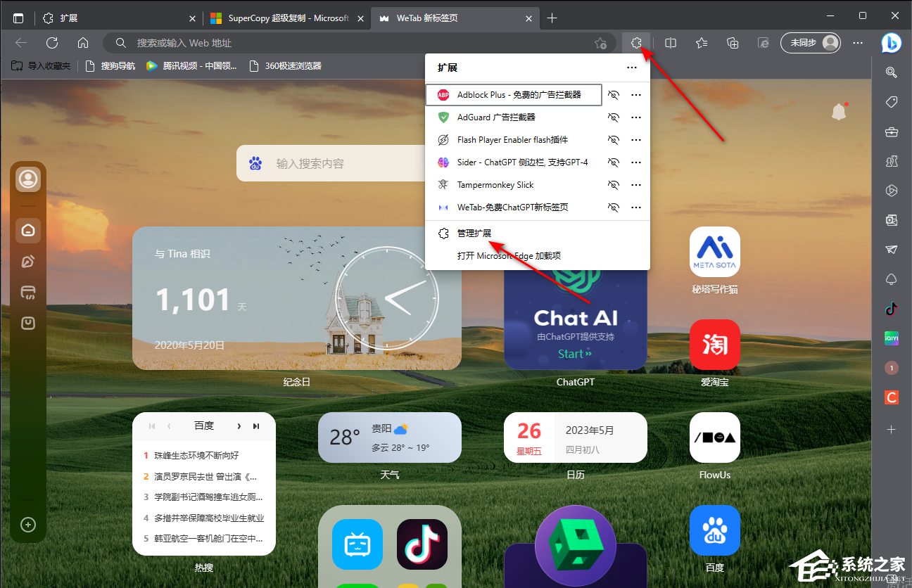Open Collections icon in toolbar

coord(733,43)
